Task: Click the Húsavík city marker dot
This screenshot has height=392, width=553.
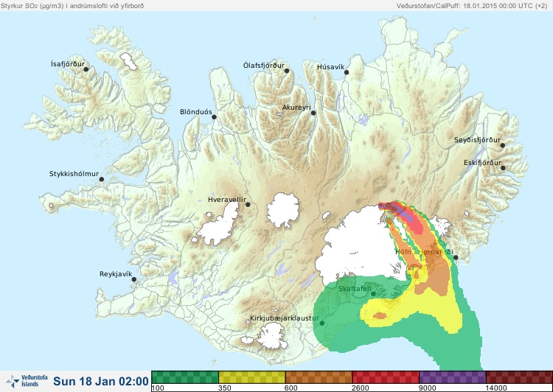Action: click(x=347, y=72)
